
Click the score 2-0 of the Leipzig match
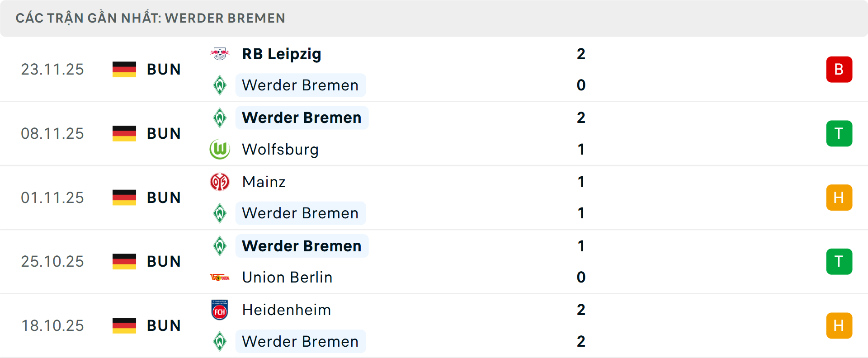point(581,69)
